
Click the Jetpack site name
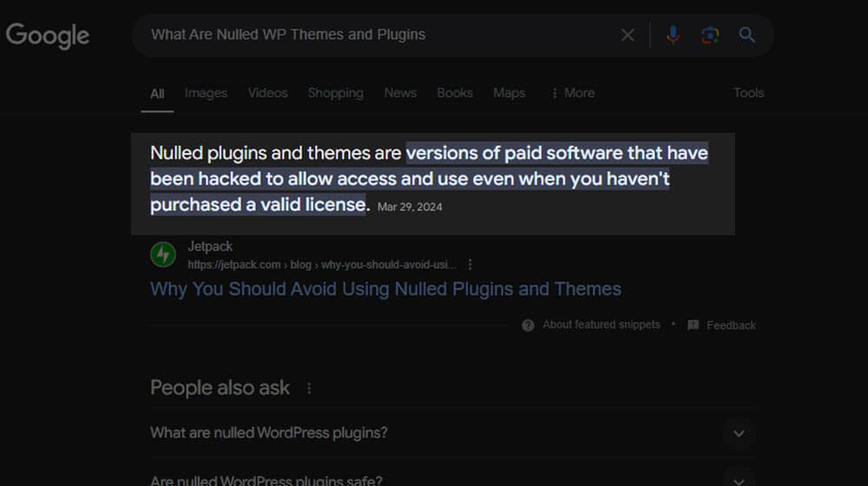(x=210, y=246)
